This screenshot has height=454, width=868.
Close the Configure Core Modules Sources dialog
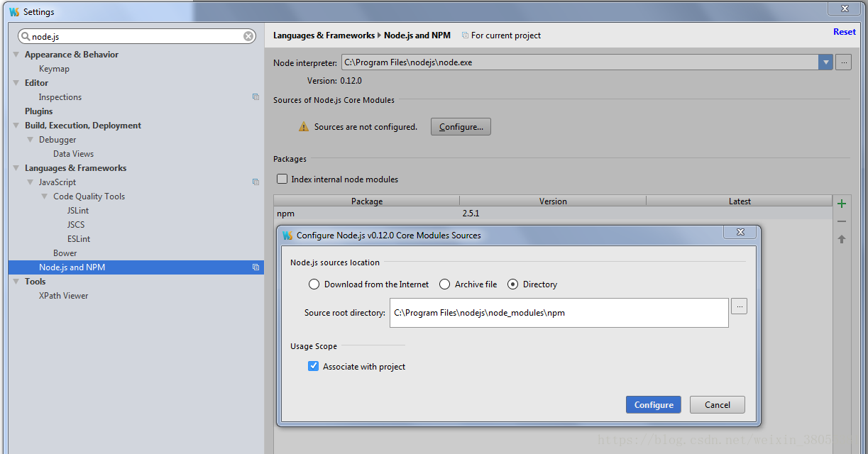click(x=740, y=233)
